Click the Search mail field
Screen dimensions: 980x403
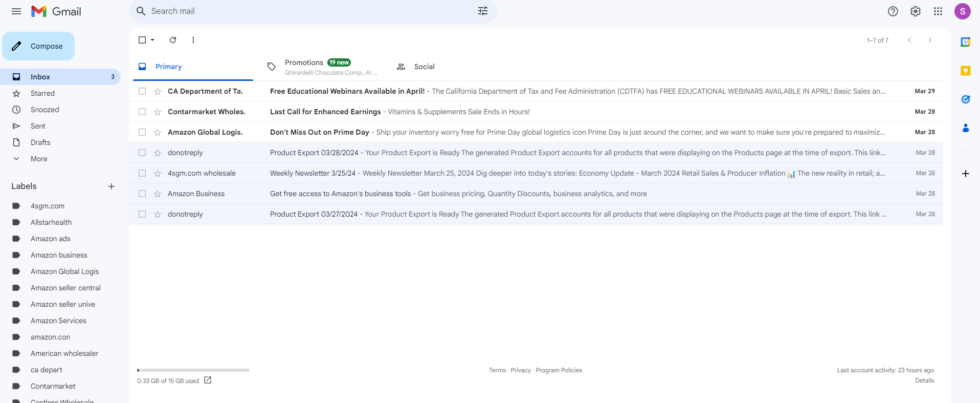click(x=312, y=11)
